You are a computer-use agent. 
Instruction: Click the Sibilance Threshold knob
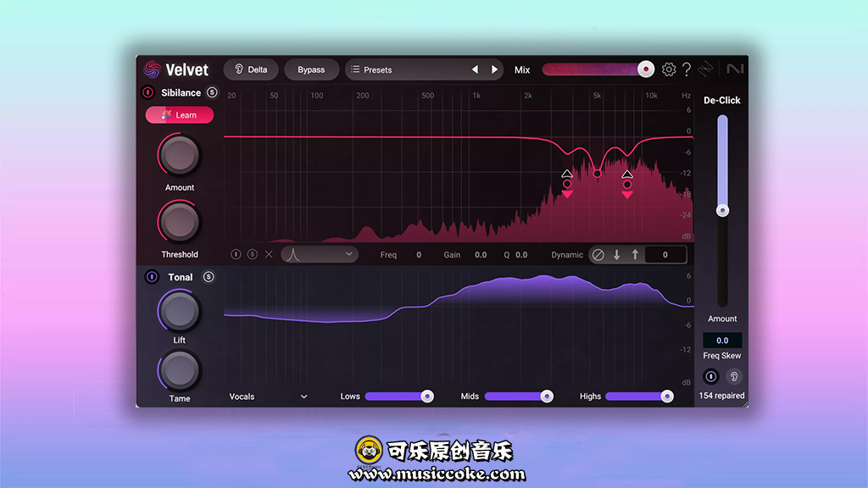pos(180,223)
